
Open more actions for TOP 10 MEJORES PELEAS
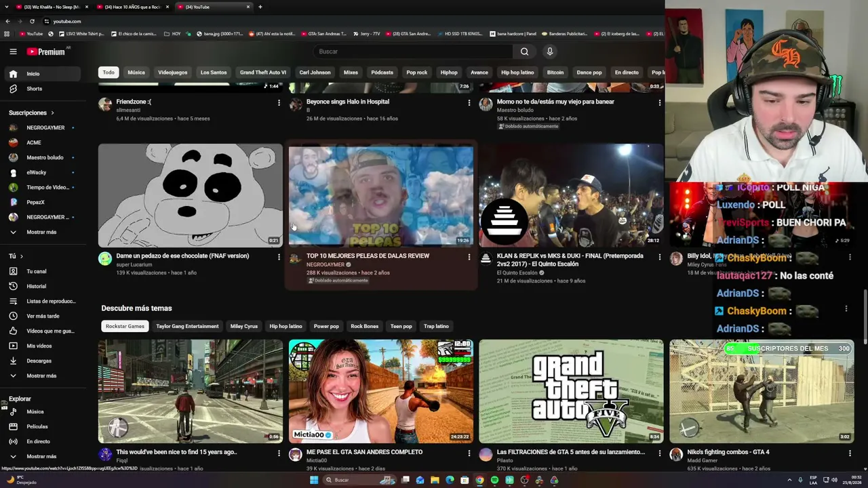point(469,257)
